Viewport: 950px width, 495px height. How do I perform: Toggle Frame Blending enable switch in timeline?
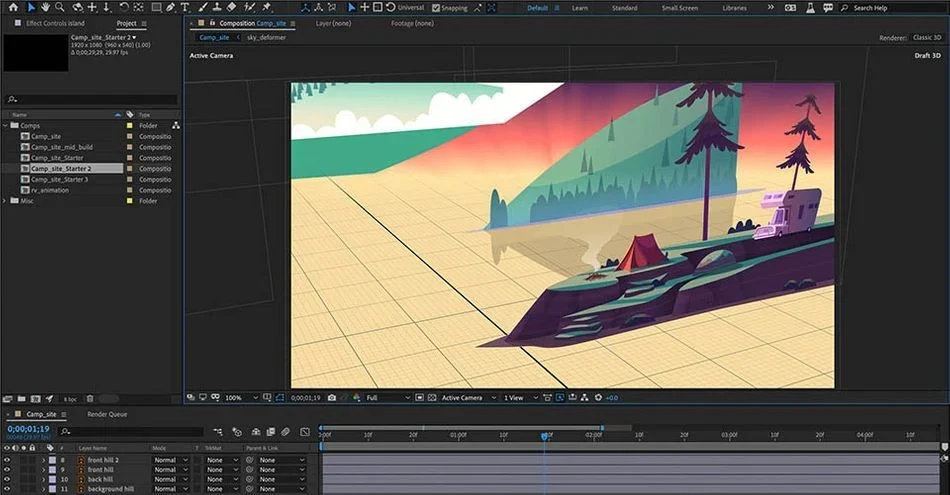point(270,431)
